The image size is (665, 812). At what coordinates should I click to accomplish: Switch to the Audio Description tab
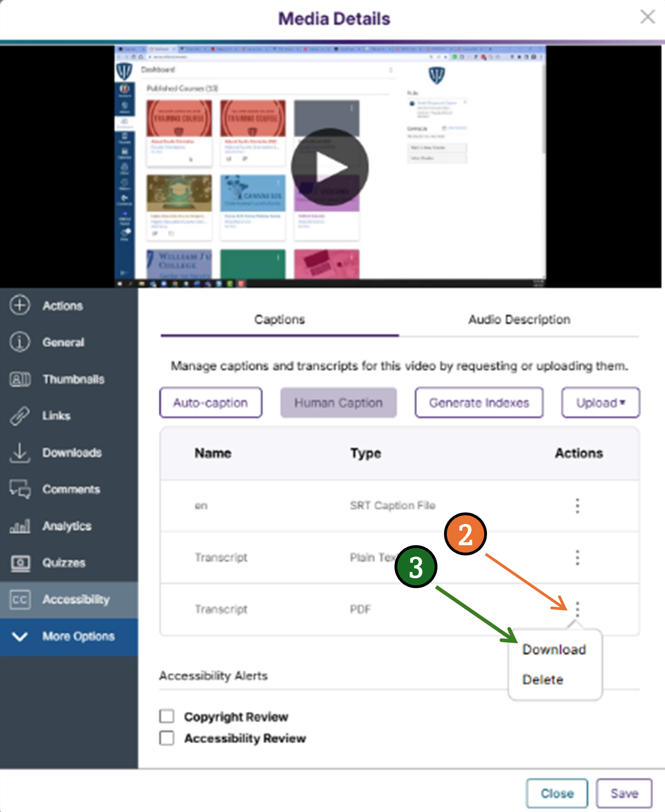[519, 320]
